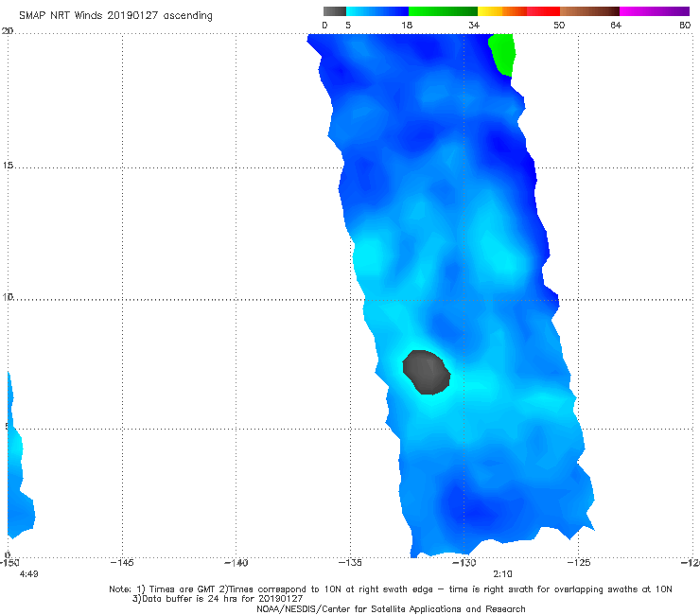This screenshot has height=615, width=700.
Task: Select the blue 5-18 segment of the color bar
Action: coord(377,11)
